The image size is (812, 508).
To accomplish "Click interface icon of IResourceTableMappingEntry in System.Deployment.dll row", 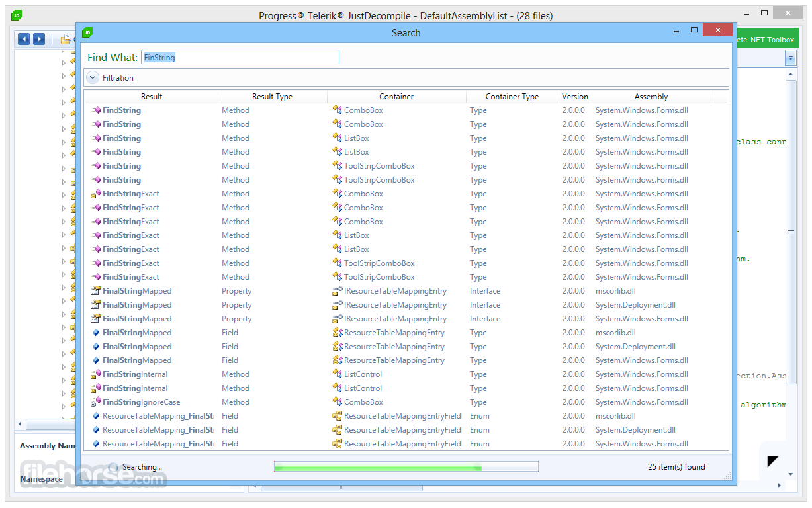I will tap(337, 305).
